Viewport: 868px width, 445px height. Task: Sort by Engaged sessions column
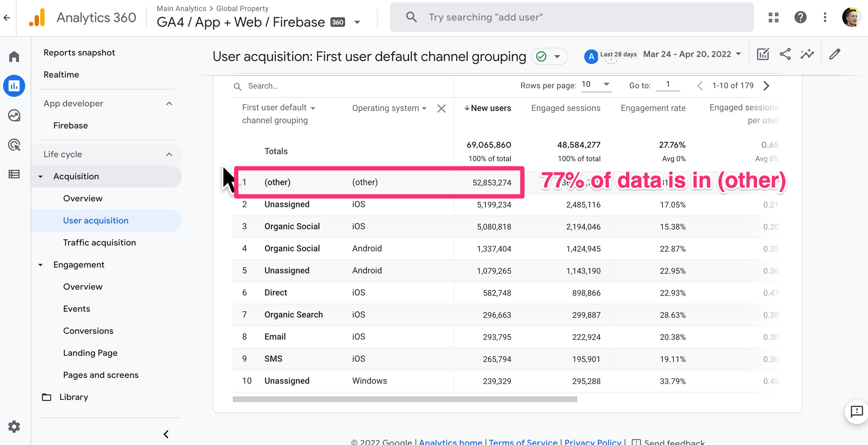point(566,108)
